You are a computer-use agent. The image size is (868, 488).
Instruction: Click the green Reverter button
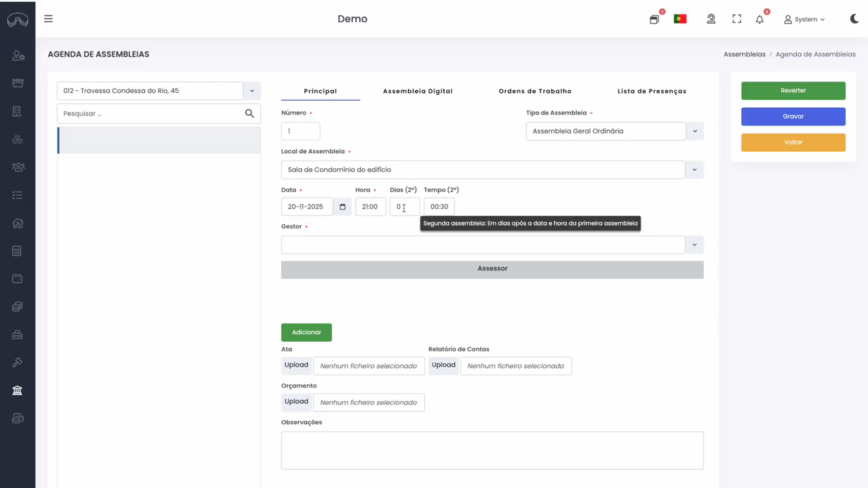[793, 91]
